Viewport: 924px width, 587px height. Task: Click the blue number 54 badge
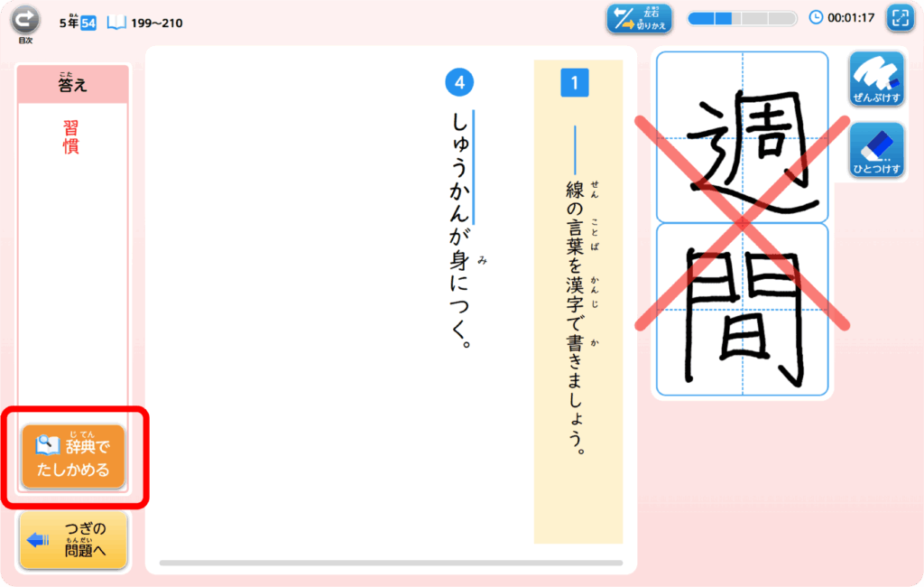point(88,23)
